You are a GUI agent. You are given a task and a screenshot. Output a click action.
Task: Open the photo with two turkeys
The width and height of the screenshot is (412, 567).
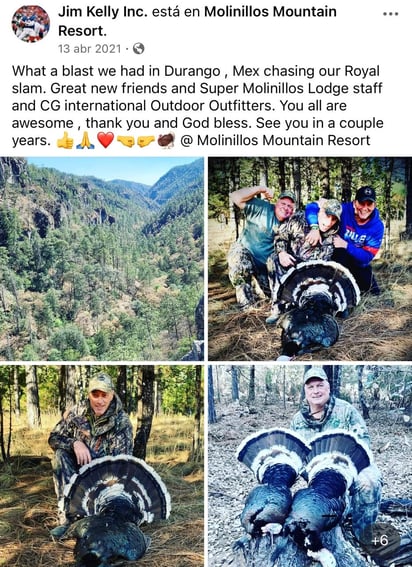(310, 466)
